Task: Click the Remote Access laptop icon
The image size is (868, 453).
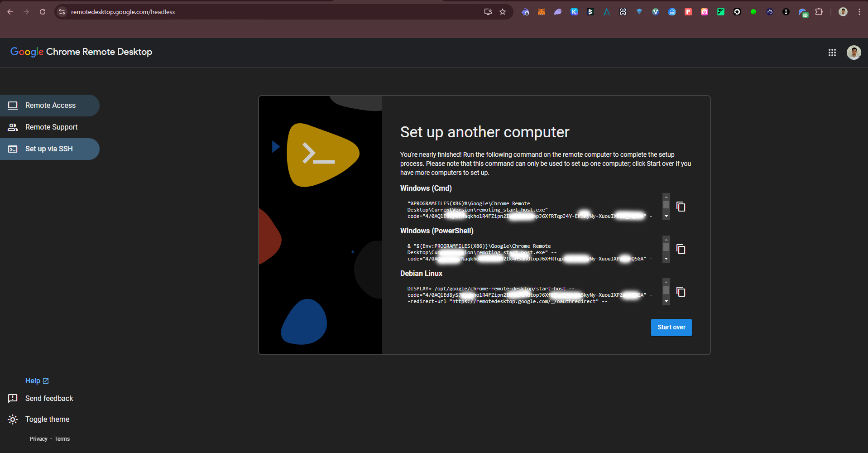Action: click(x=13, y=106)
